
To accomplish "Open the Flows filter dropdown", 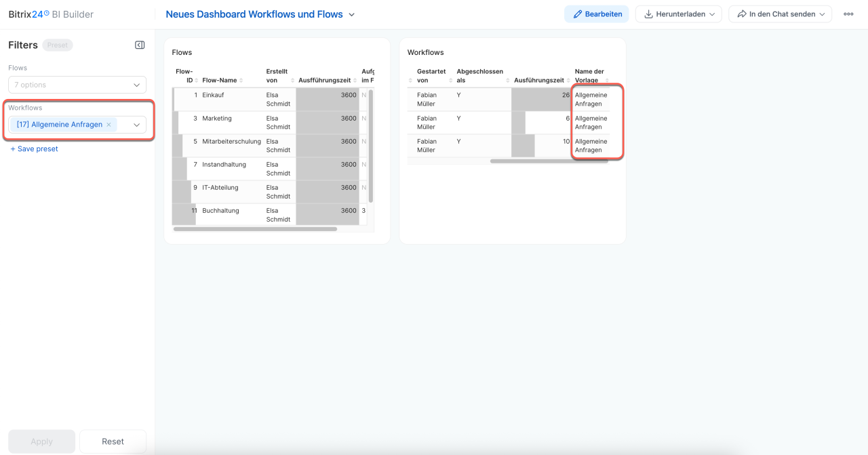I will tap(77, 85).
